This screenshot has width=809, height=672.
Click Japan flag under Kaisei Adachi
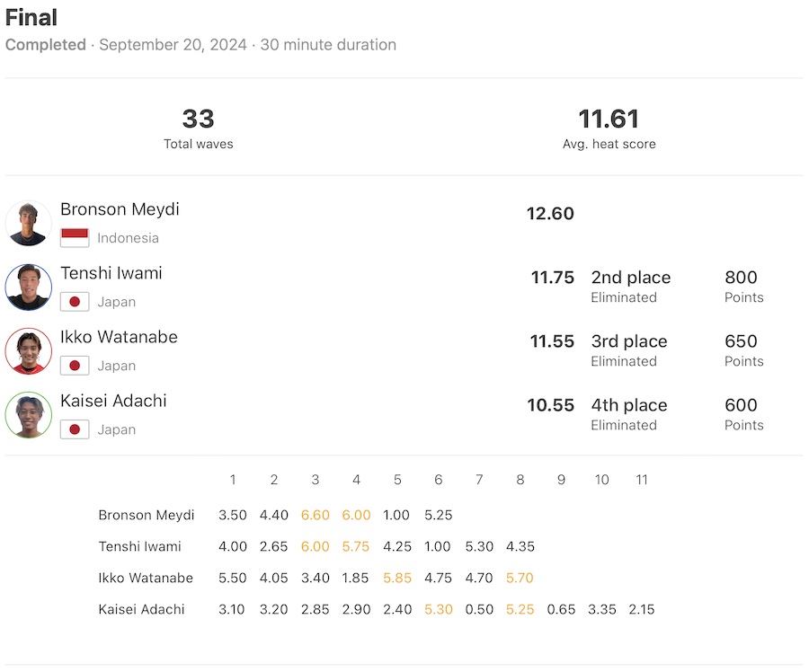point(75,429)
